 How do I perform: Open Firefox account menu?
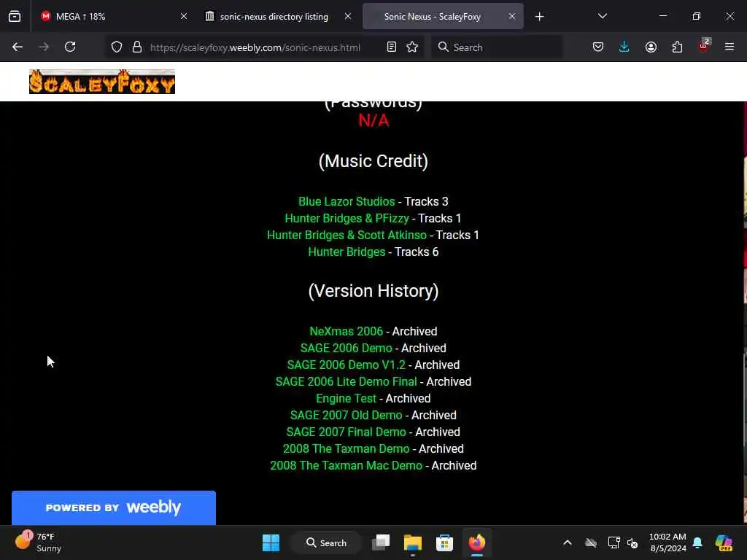651,47
